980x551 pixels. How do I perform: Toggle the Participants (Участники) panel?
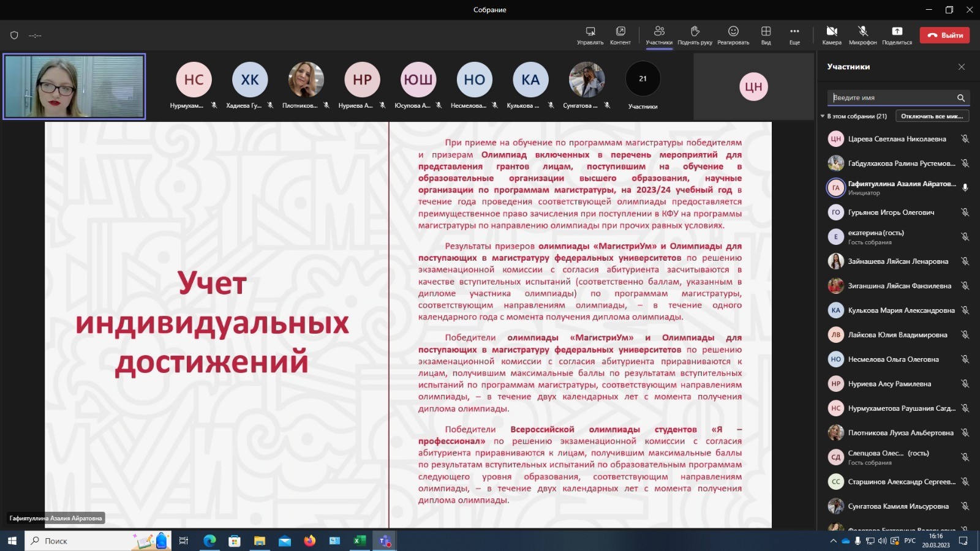pyautogui.click(x=659, y=35)
